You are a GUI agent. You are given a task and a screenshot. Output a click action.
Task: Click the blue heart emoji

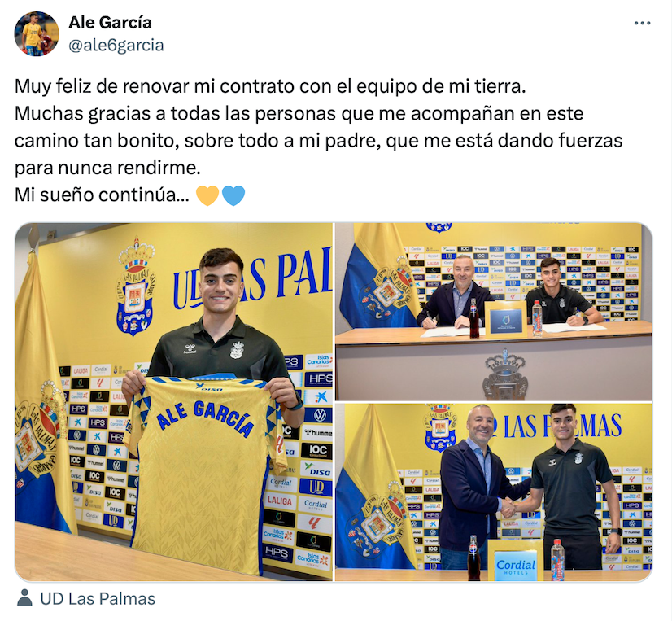[233, 195]
